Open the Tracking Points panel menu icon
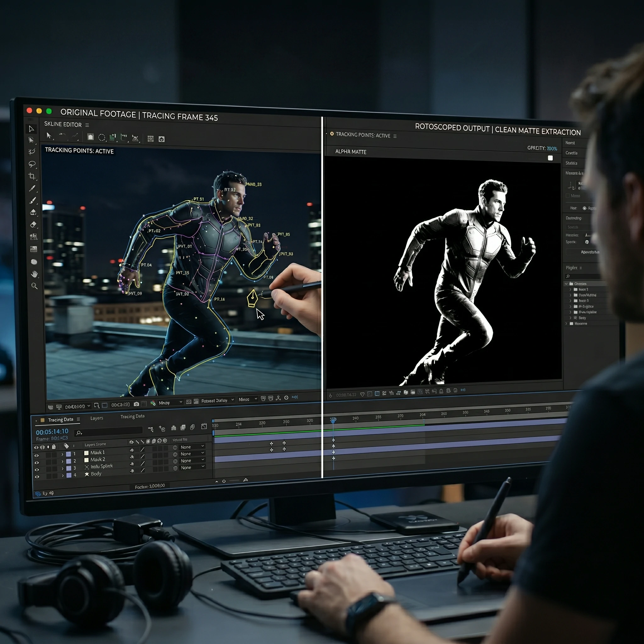 (x=395, y=136)
